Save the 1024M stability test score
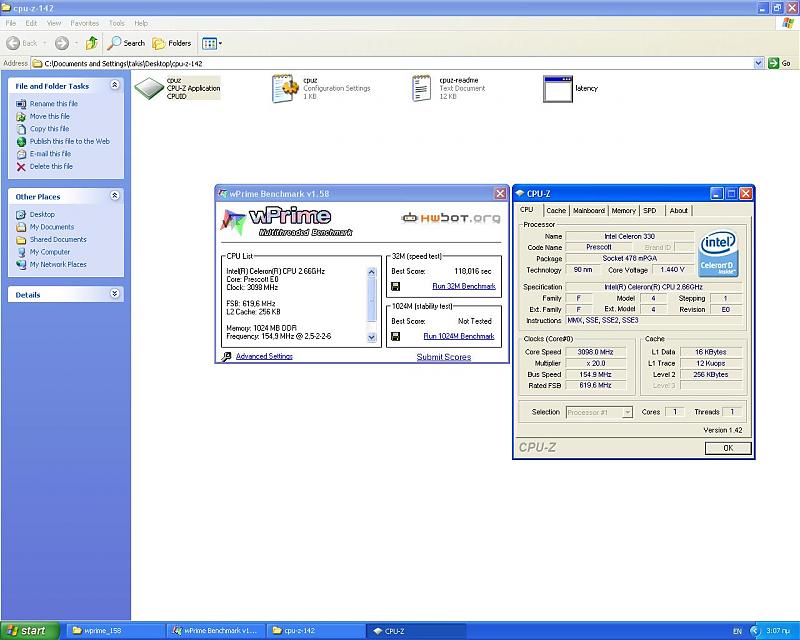800x640 pixels. (395, 336)
